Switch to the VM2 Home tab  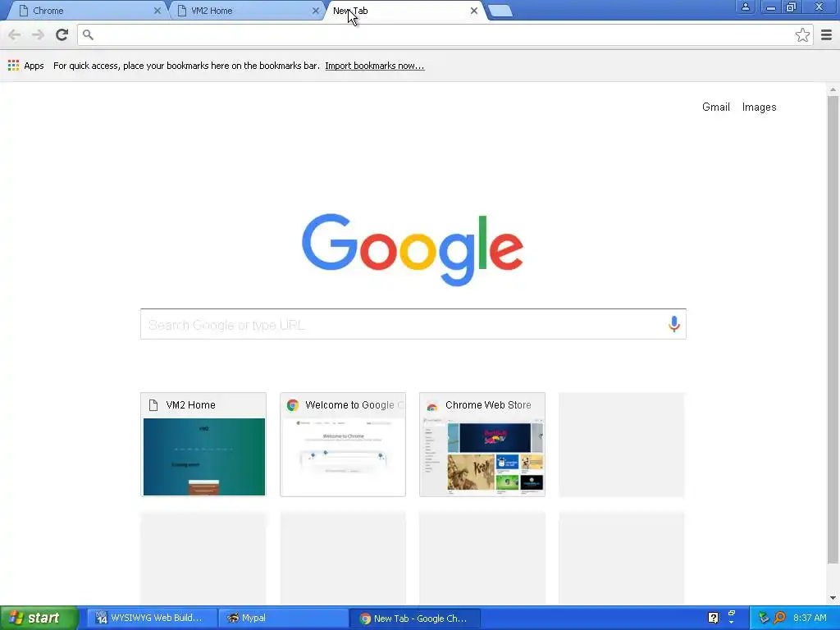[246, 11]
